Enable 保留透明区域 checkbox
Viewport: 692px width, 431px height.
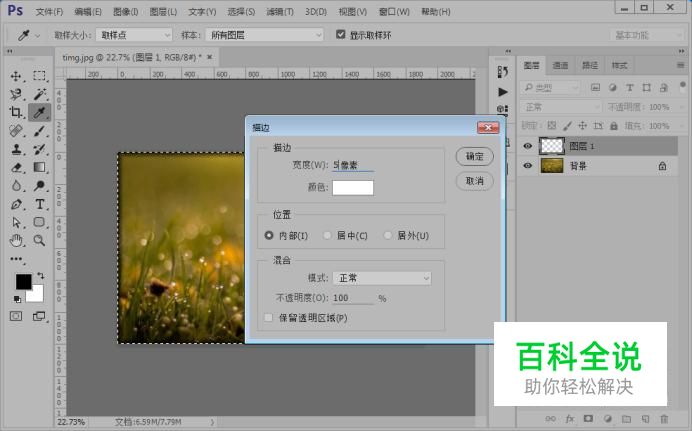tap(268, 318)
